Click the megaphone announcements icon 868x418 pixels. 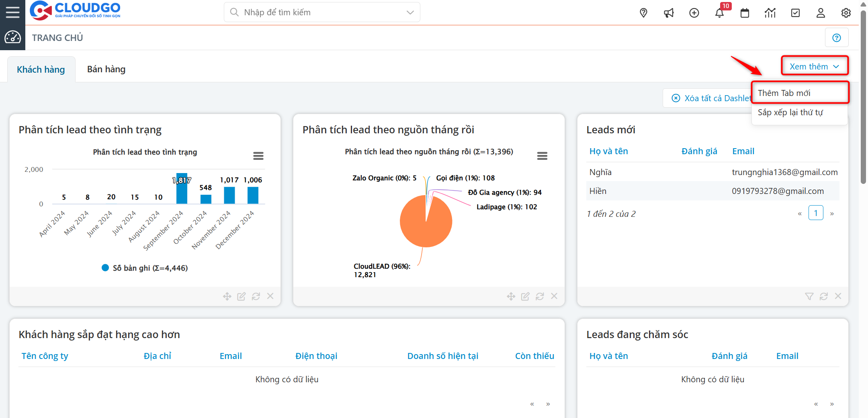click(669, 13)
